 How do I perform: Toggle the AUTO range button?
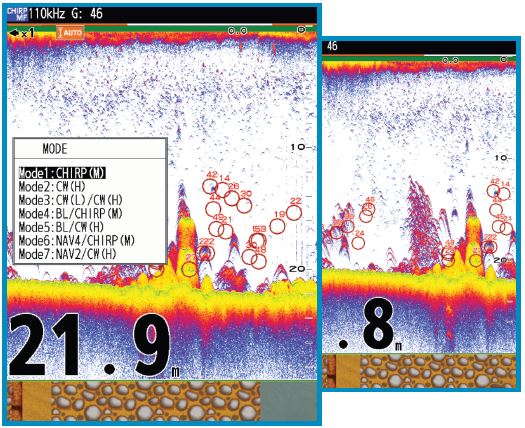[x=70, y=33]
